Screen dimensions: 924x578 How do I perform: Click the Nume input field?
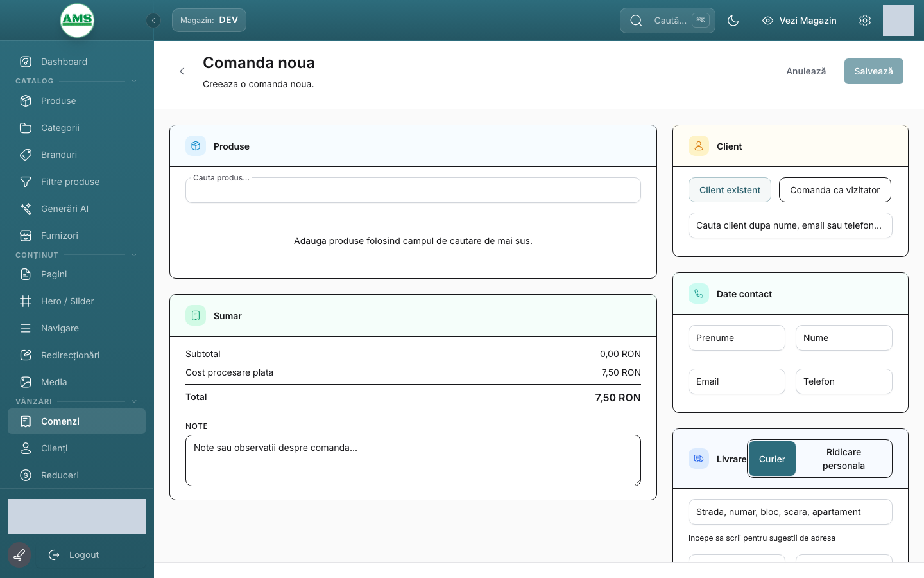844,338
